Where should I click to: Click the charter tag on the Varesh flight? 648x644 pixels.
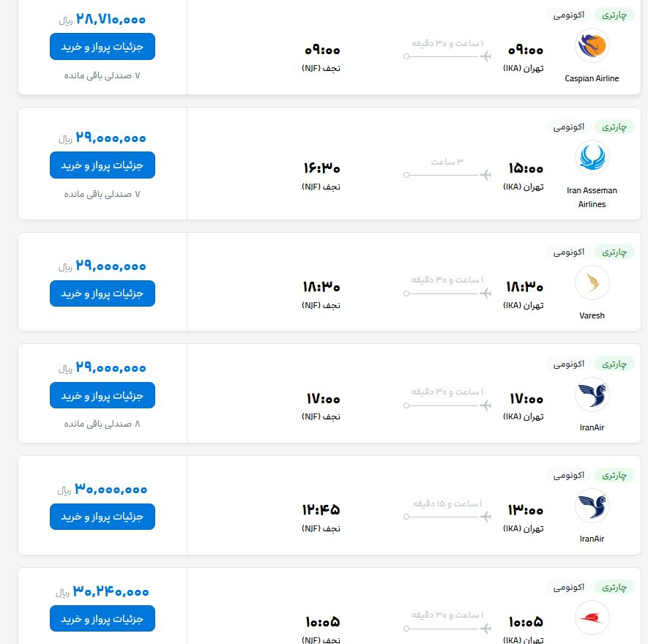click(x=614, y=252)
